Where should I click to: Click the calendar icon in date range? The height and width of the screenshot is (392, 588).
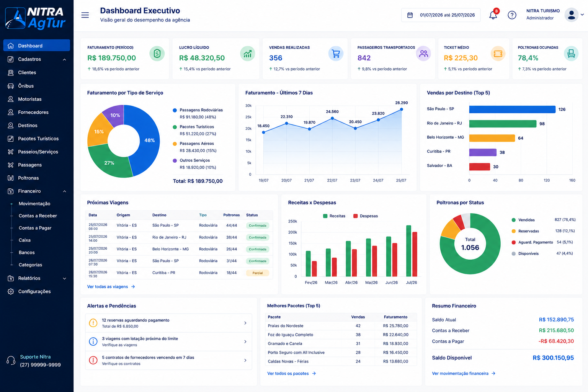click(410, 15)
